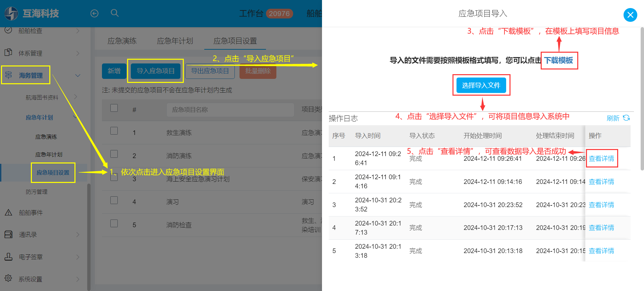This screenshot has height=291, width=644.
Task: Click the 应急项目名称 search input field
Action: coord(230,110)
